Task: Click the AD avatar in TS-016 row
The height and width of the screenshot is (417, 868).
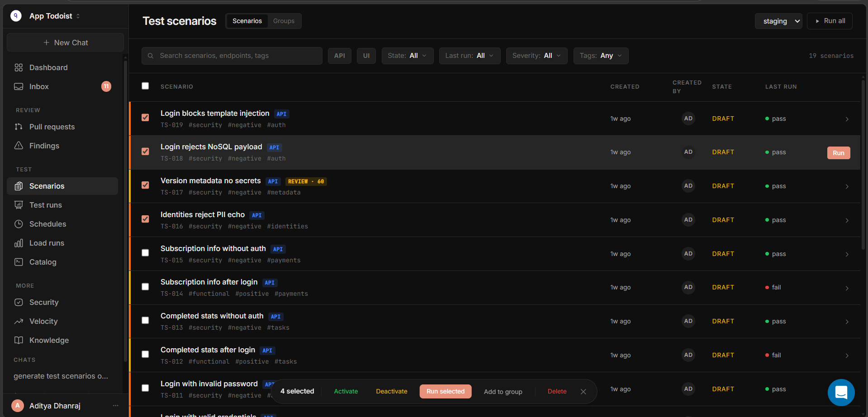Action: tap(688, 220)
